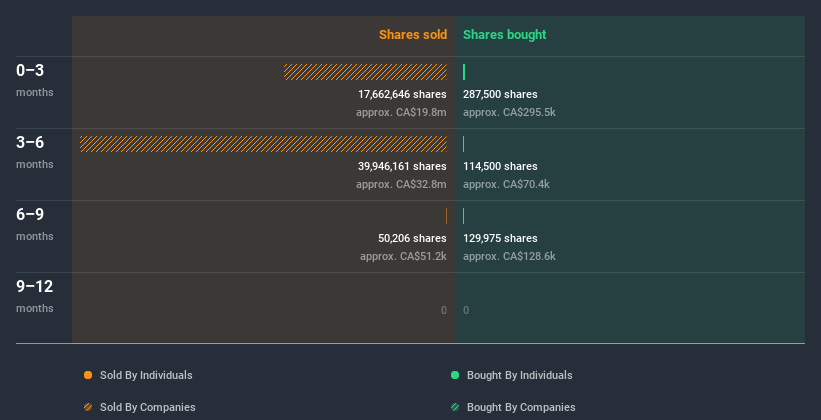Click the 129,975 shares value
Image resolution: width=821 pixels, height=420 pixels.
500,238
